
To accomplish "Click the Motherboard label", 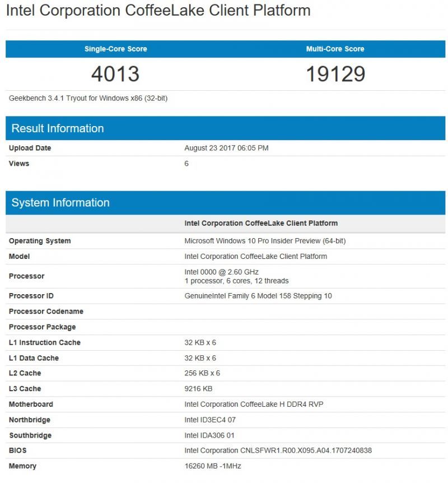I will [31, 404].
